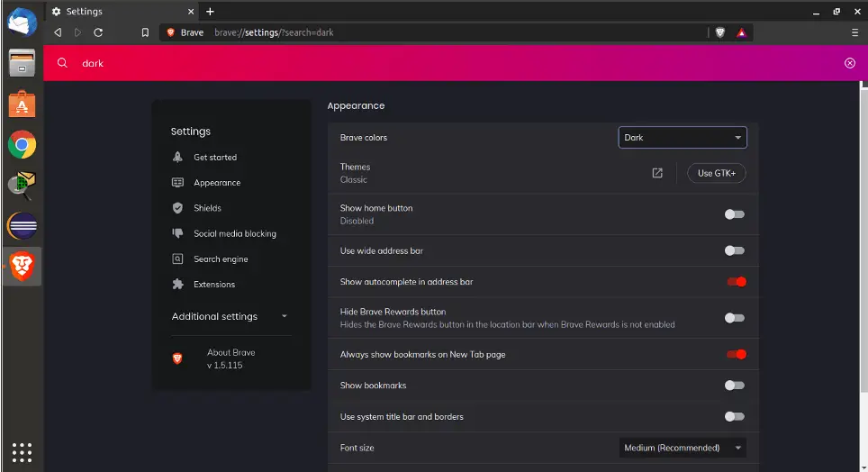Image resolution: width=868 pixels, height=472 pixels.
Task: Open the mail search app in dock
Action: (23, 185)
